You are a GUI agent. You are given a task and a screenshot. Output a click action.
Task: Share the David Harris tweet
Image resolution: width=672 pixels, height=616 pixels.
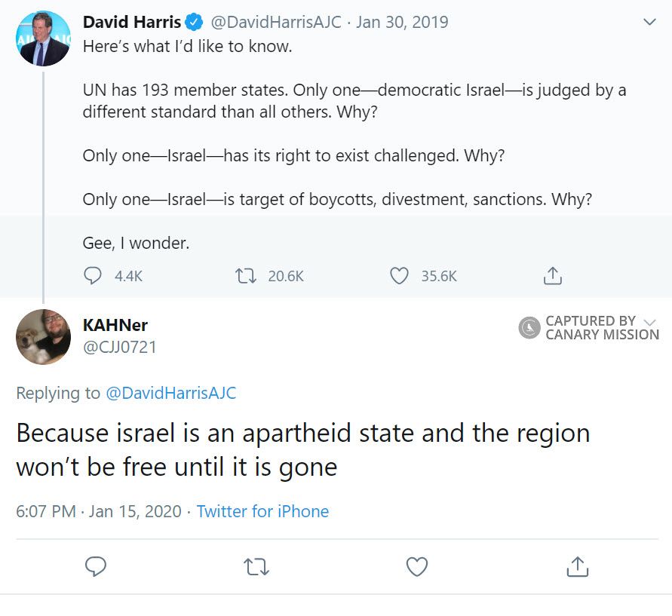pos(553,276)
